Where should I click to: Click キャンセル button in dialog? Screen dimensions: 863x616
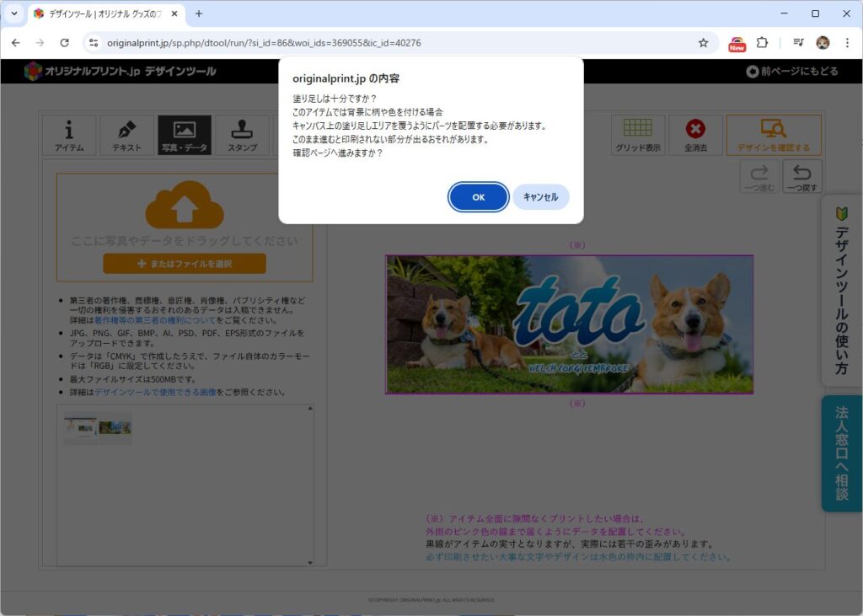pyautogui.click(x=540, y=197)
